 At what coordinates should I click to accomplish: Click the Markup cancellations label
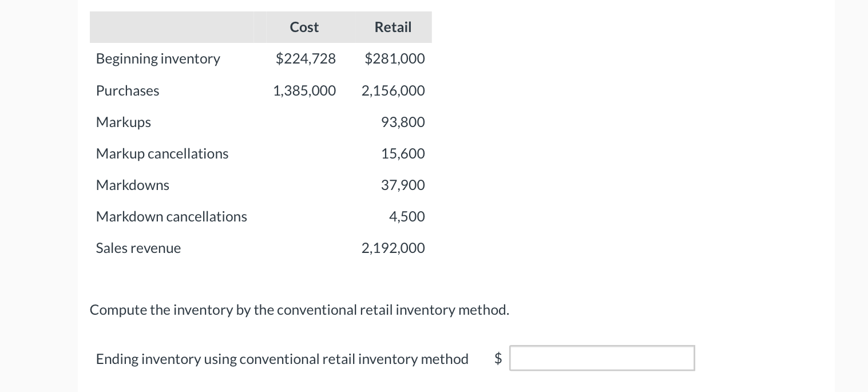coord(162,153)
